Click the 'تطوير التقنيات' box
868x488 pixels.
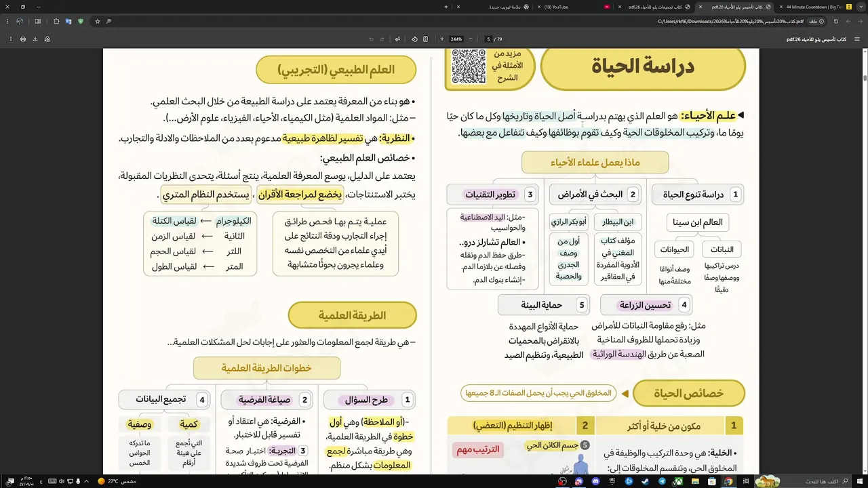[492, 195]
